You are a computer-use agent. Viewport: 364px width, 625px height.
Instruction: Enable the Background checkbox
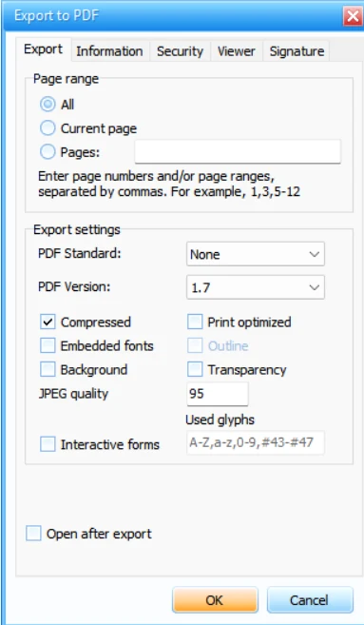pyautogui.click(x=48, y=369)
